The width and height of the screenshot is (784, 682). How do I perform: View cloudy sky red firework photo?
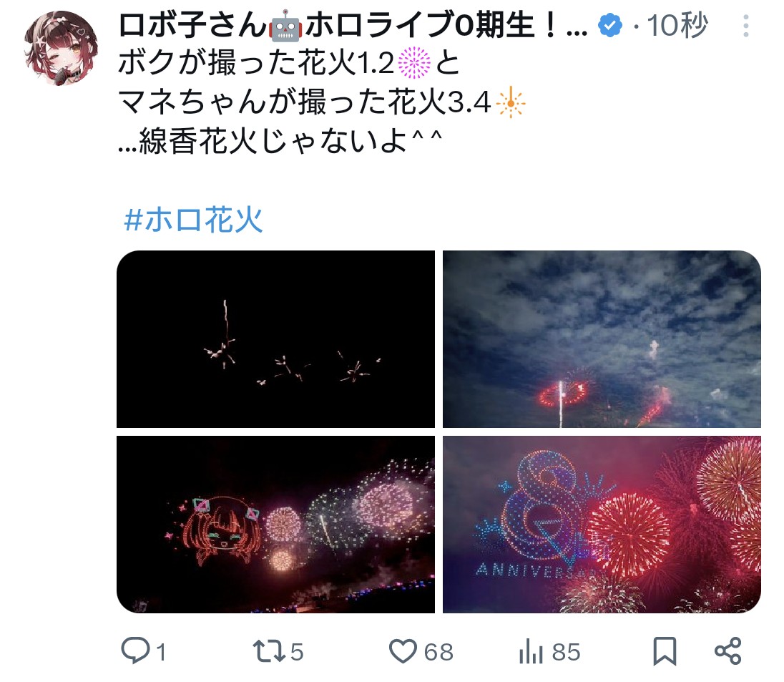[x=602, y=339]
